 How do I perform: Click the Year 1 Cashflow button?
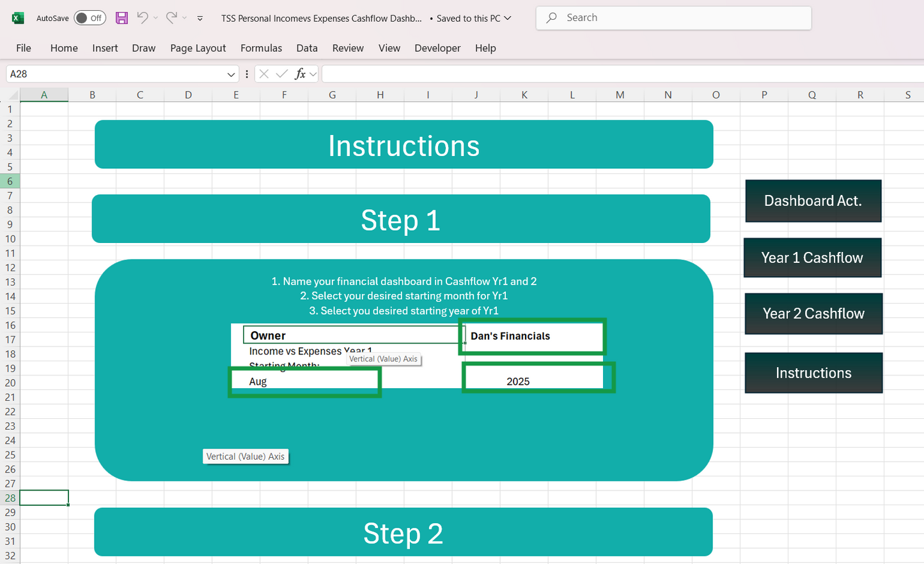click(x=812, y=258)
